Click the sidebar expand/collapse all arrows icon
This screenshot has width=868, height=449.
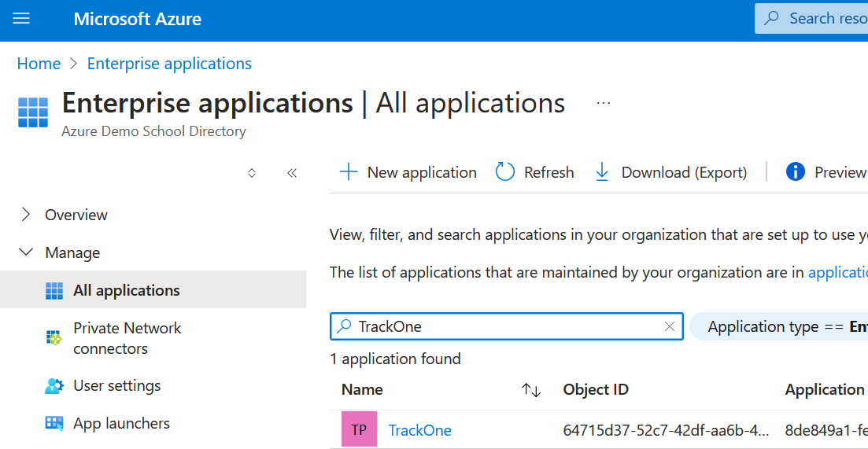[251, 173]
